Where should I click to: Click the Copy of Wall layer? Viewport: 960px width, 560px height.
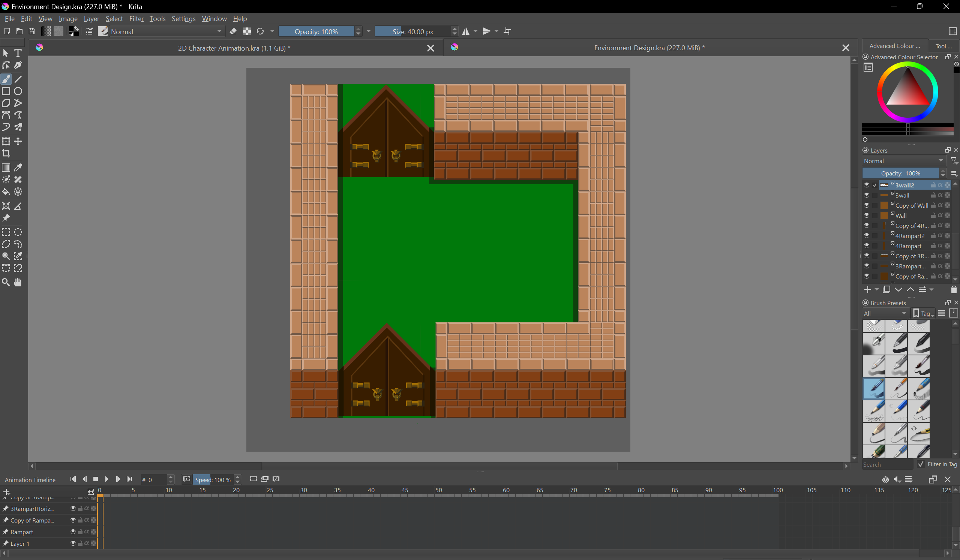(911, 205)
